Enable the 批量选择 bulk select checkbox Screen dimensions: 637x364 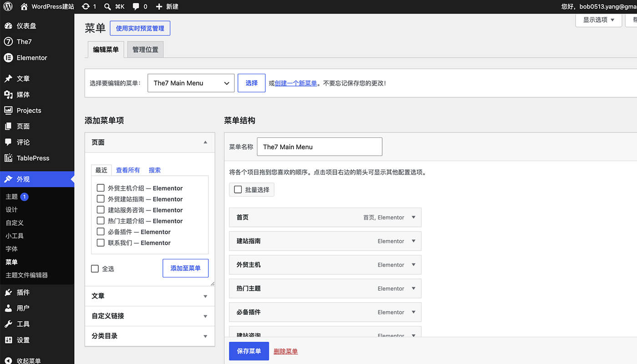[238, 190]
